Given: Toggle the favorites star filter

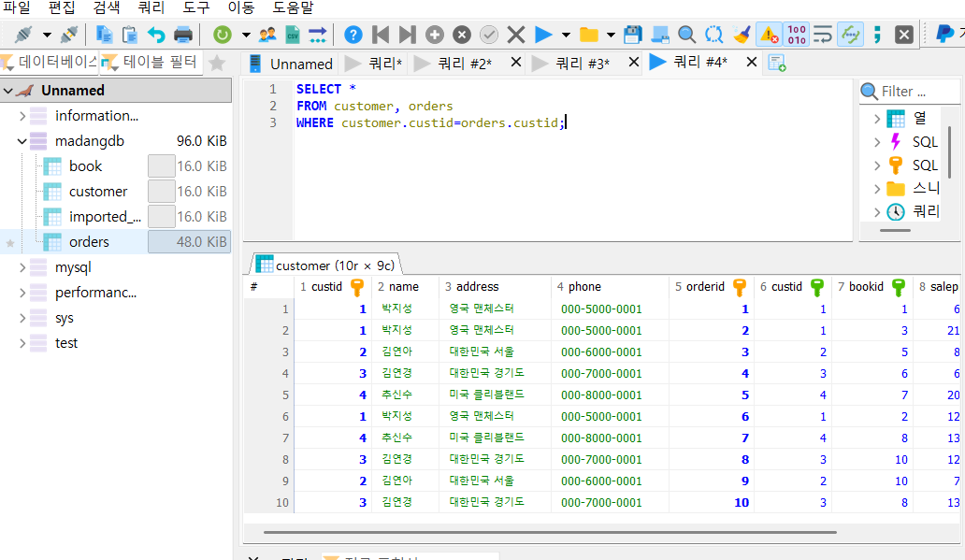Looking at the screenshot, I should click(217, 63).
